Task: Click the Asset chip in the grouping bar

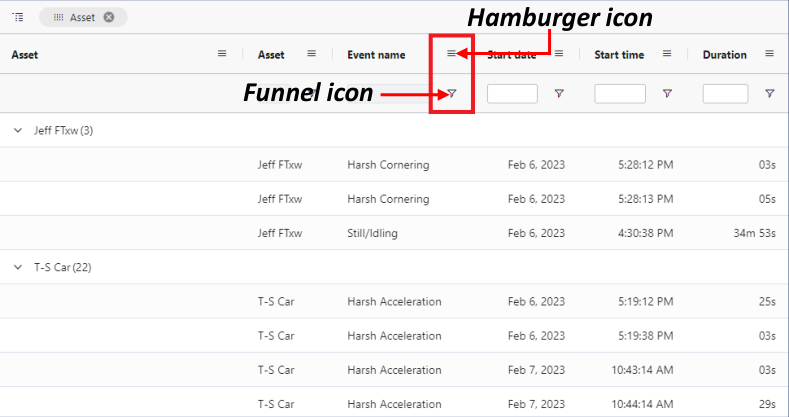Action: click(83, 17)
